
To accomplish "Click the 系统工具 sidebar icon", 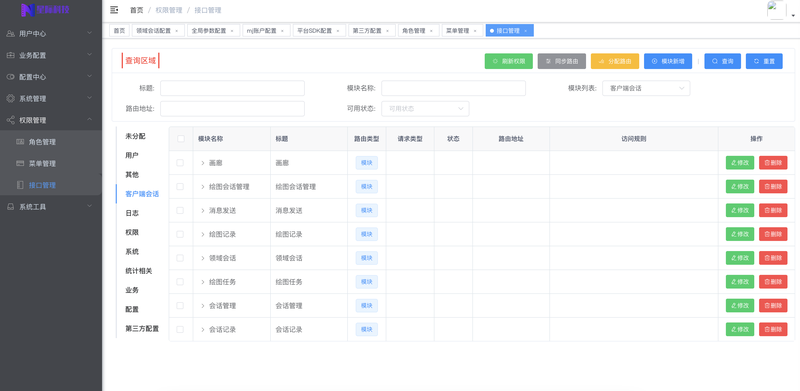I will pyautogui.click(x=10, y=207).
